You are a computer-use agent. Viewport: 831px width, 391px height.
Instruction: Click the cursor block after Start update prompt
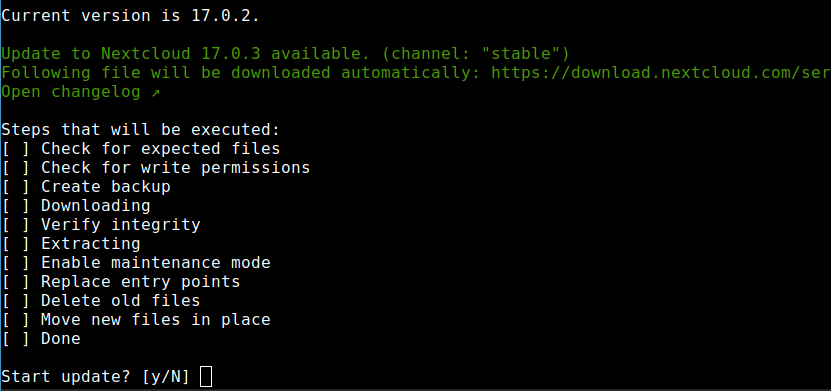[206, 377]
